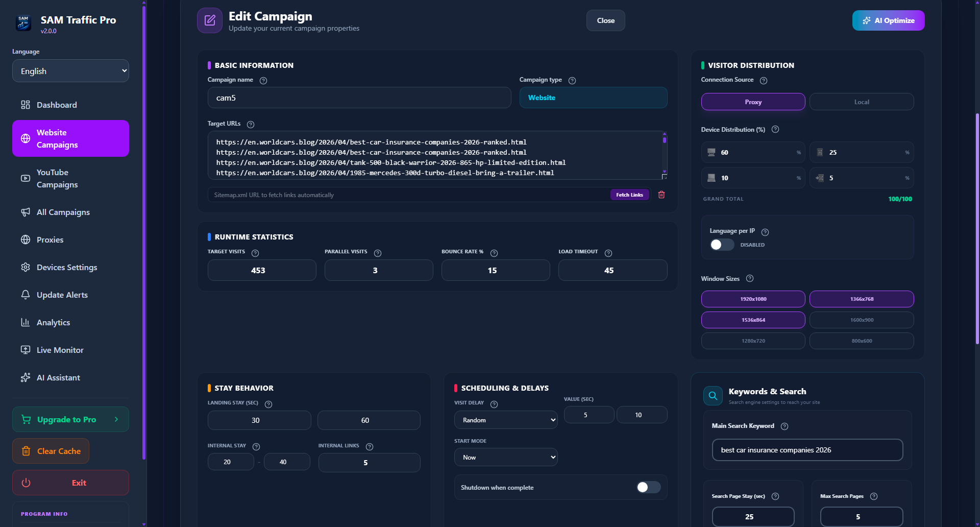Go to YouTube Campaigns in sidebar

tap(70, 179)
